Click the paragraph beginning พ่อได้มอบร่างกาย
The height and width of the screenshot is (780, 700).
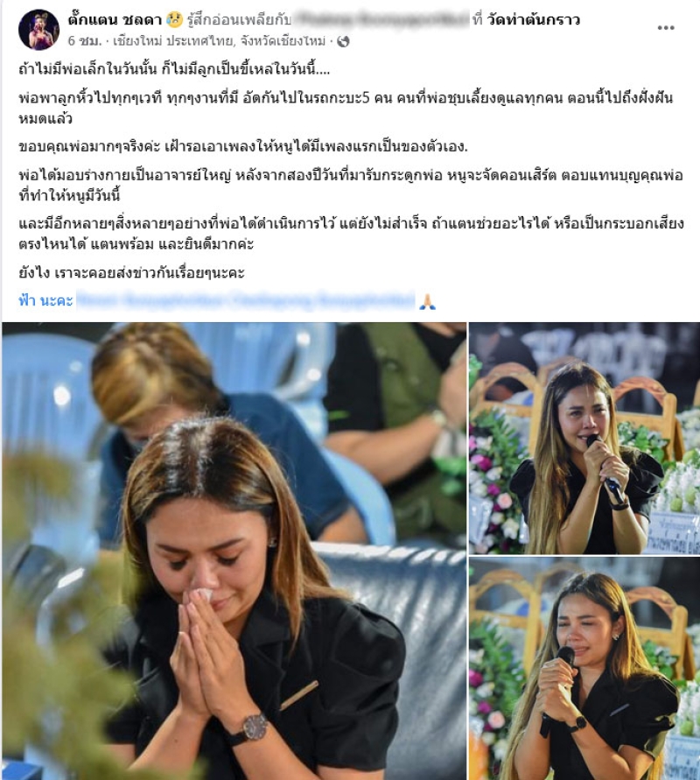pos(351,185)
